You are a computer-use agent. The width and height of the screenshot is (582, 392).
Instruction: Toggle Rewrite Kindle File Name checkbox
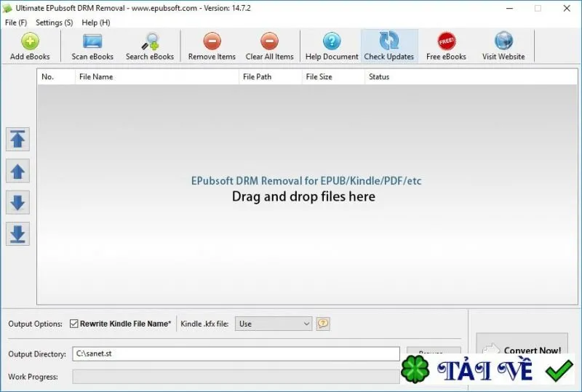(x=74, y=324)
